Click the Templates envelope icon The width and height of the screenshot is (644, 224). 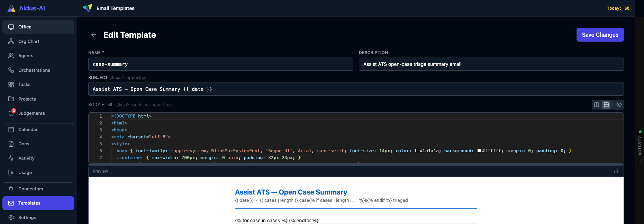click(11, 203)
